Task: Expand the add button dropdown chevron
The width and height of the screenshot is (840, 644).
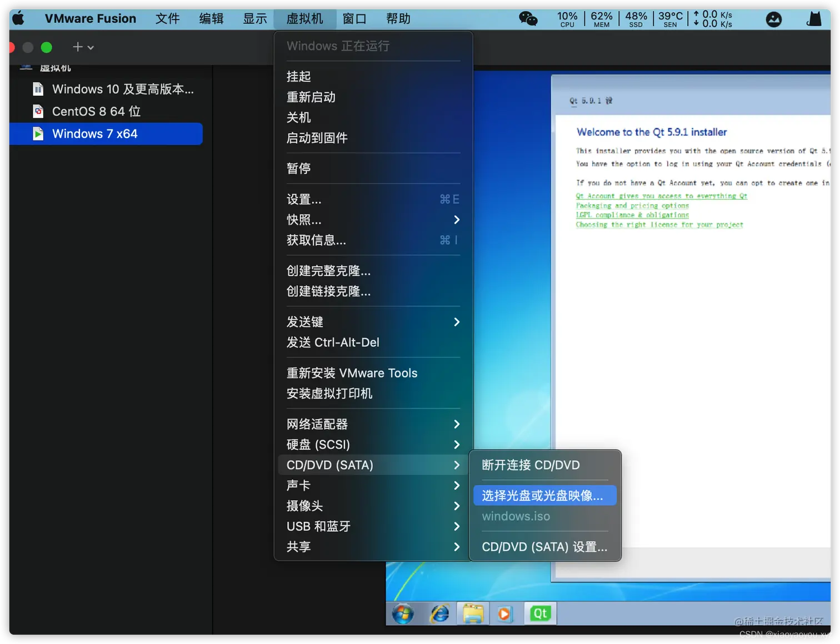Action: pos(91,48)
